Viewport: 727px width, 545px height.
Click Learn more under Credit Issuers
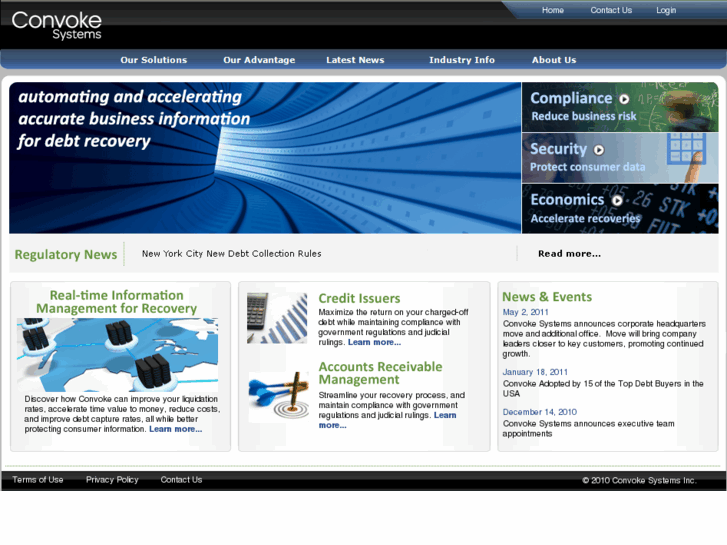pyautogui.click(x=374, y=342)
